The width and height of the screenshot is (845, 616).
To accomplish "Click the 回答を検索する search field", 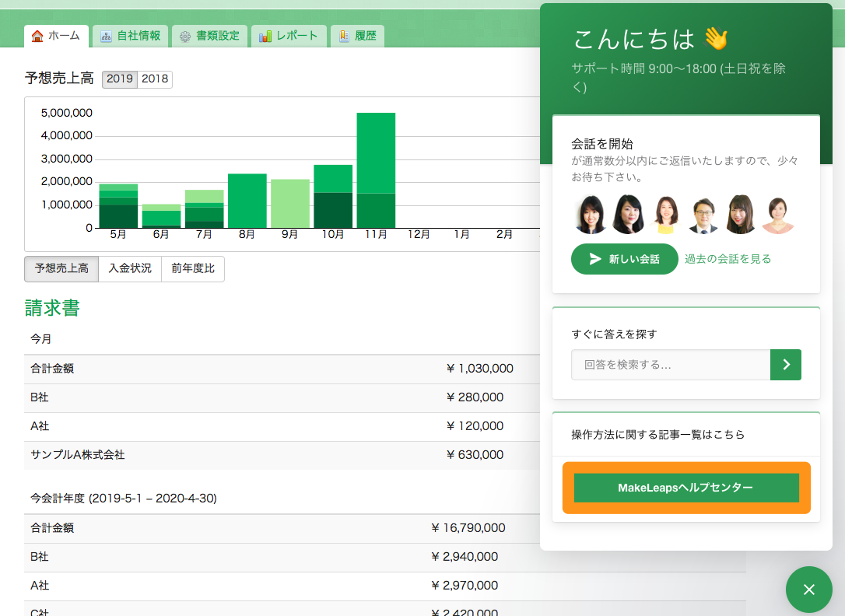I will point(670,364).
